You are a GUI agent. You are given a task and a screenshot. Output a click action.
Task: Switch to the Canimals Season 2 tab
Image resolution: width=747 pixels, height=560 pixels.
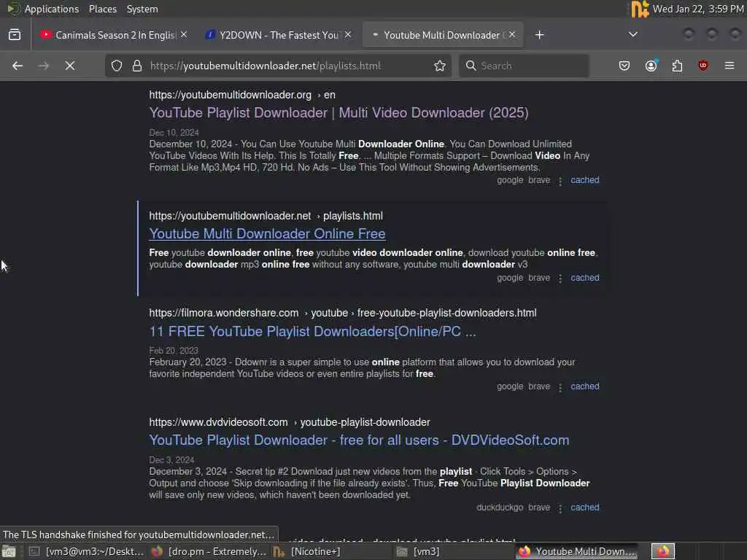pos(115,35)
